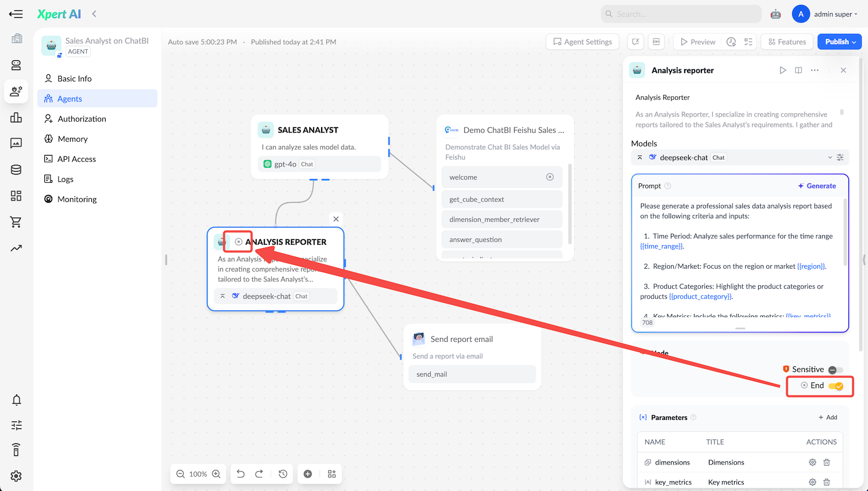Disable the End toggle
The height and width of the screenshot is (491, 868).
pyautogui.click(x=836, y=386)
